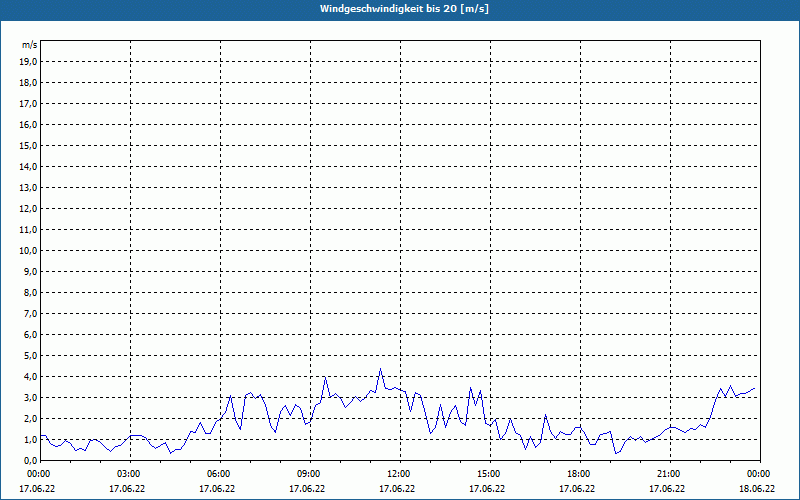Click the 10,0 y-axis label
This screenshot has width=800, height=500.
(29, 250)
